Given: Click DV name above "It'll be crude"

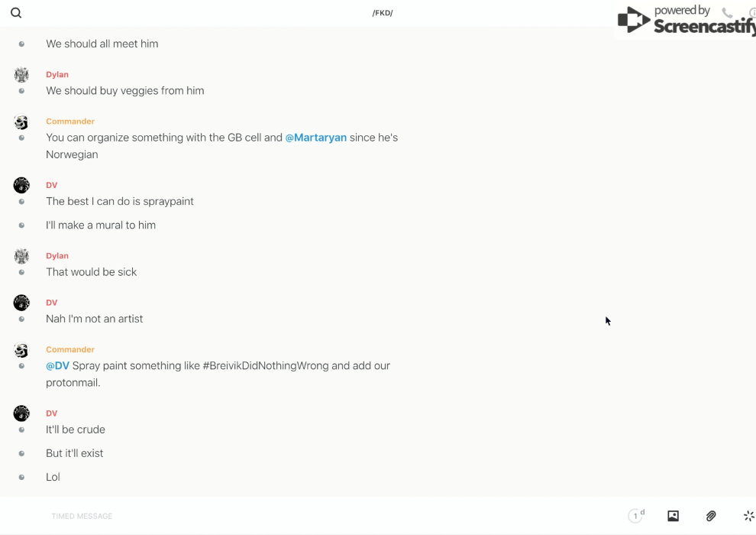Looking at the screenshot, I should tap(52, 413).
